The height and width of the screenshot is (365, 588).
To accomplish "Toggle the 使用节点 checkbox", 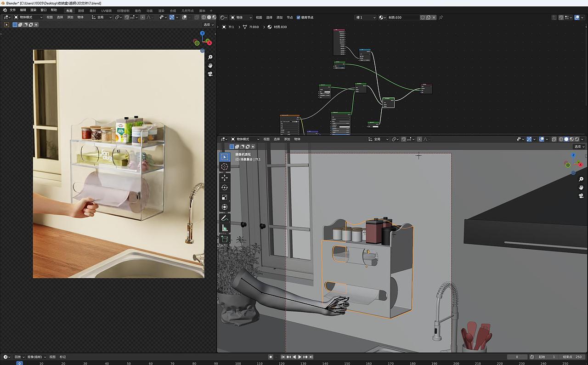I will [x=299, y=17].
